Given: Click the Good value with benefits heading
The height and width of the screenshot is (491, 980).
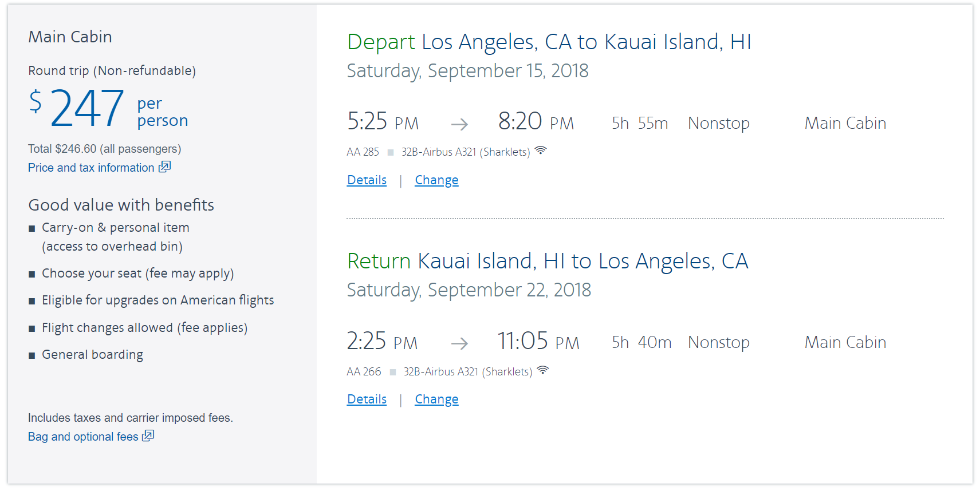Looking at the screenshot, I should tap(121, 205).
